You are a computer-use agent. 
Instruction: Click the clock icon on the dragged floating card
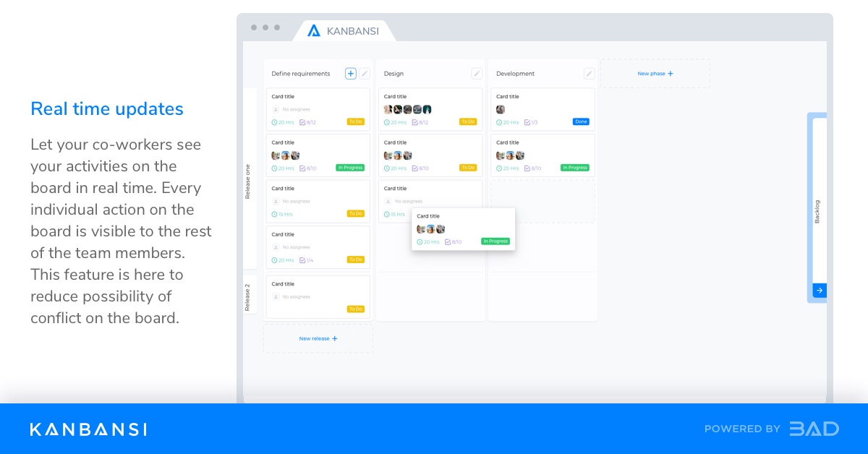420,242
